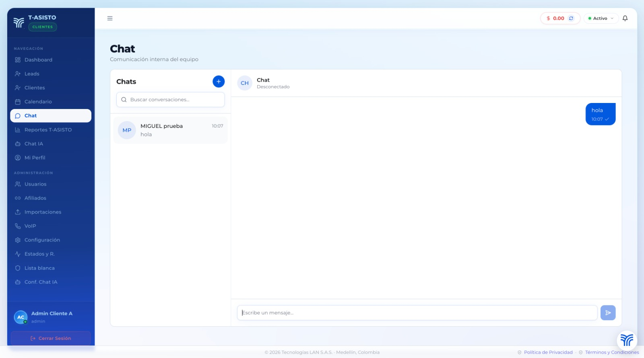
Task: Click the Cerrar Sesión button
Action: [51, 338]
